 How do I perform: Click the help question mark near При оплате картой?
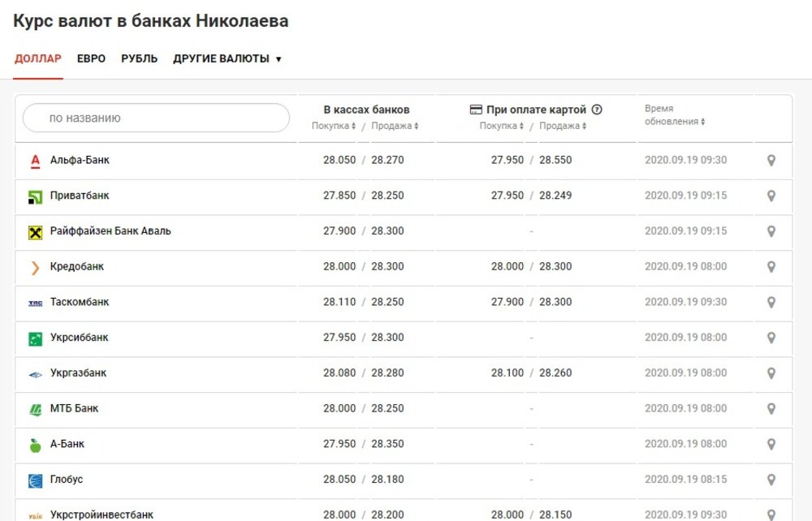click(597, 110)
